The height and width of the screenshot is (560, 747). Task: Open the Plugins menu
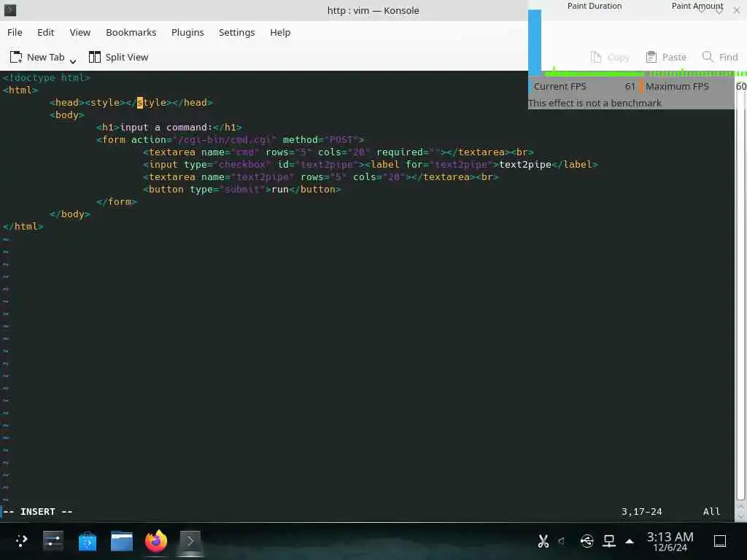pyautogui.click(x=187, y=32)
